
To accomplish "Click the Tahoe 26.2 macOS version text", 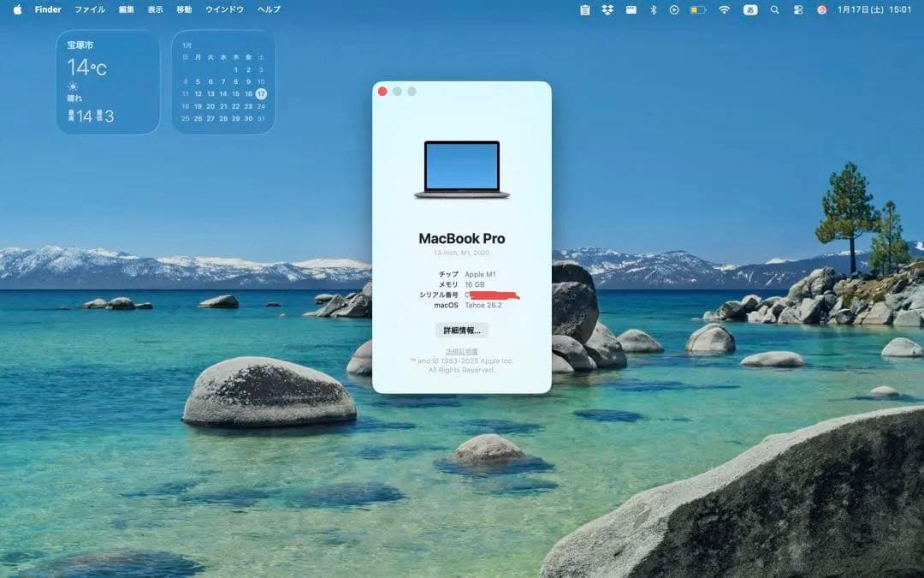I will click(483, 303).
